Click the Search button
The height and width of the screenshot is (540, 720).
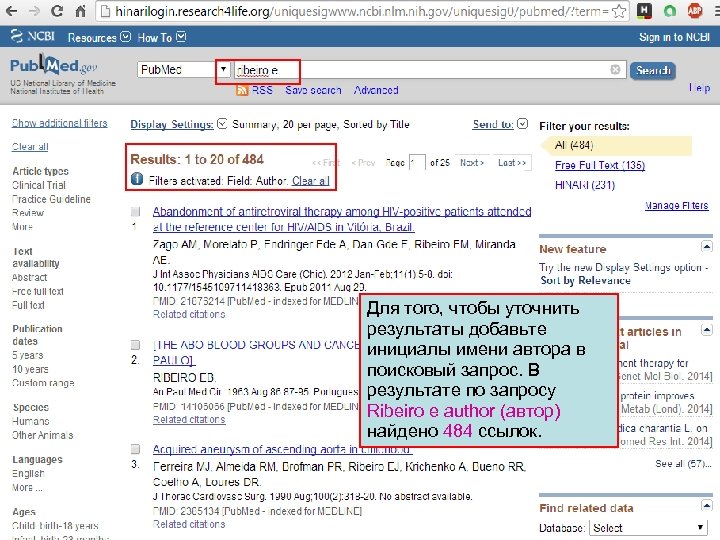[652, 71]
